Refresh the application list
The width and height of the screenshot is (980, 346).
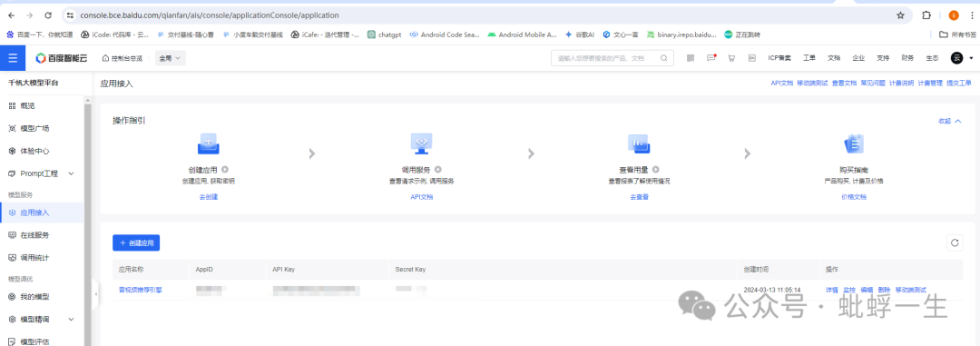coord(955,242)
